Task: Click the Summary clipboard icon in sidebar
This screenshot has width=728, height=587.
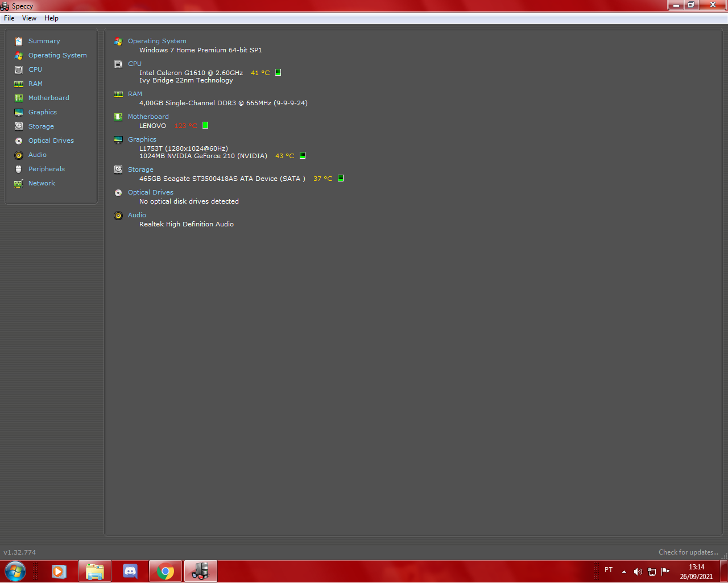Action: click(x=19, y=41)
